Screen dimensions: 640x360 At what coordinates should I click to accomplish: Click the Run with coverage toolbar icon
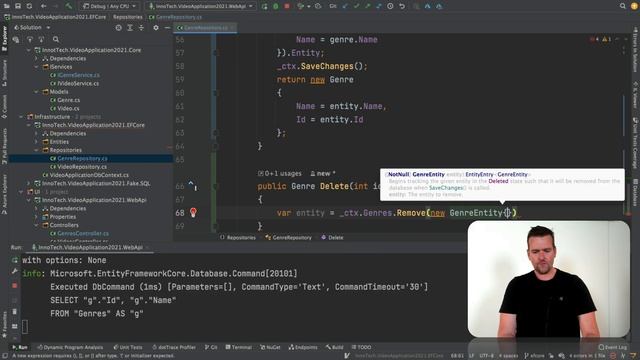pos(301,6)
